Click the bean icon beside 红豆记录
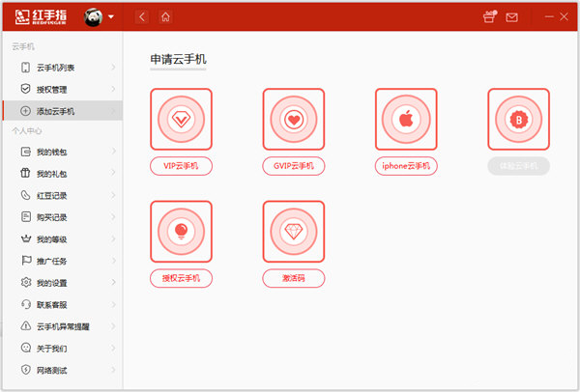Screen dimensions: 580x392 pyautogui.click(x=25, y=195)
